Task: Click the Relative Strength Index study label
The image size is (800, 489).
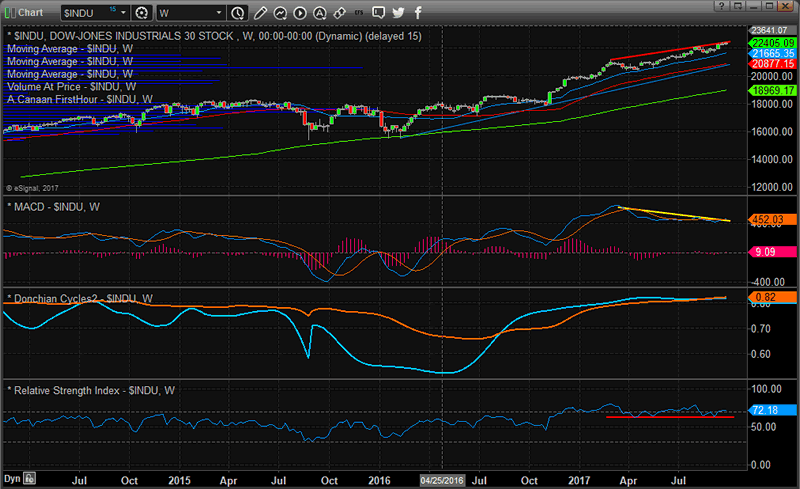Action: [x=88, y=390]
